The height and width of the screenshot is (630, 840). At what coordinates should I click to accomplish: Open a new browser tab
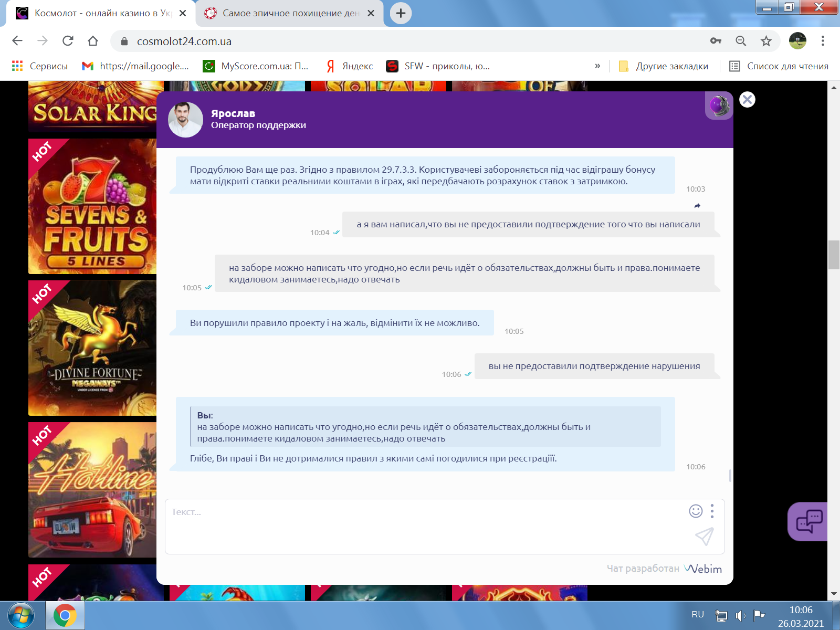click(x=401, y=13)
